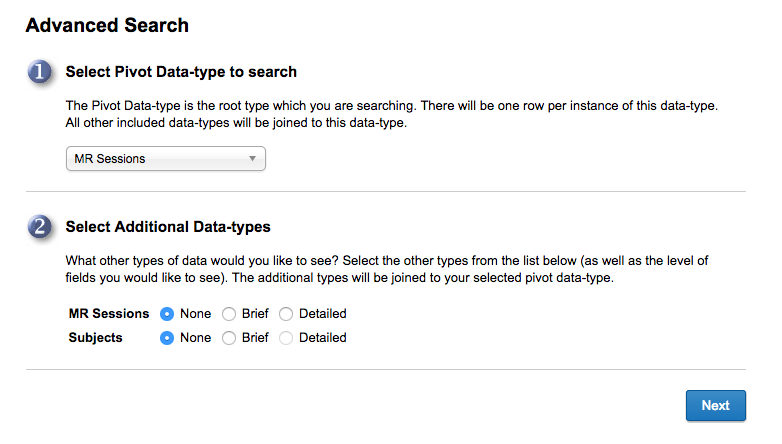This screenshot has height=444, width=782.
Task: Click the 'Brief' label text in Subjects row
Action: pyautogui.click(x=255, y=338)
